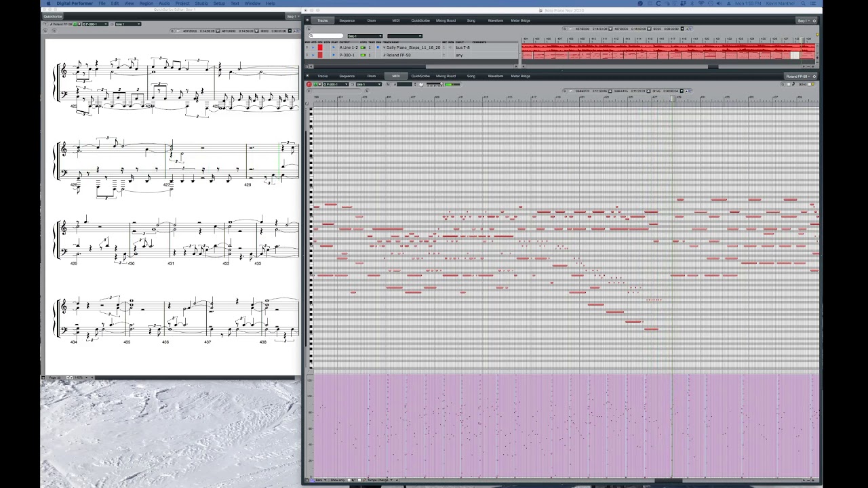The height and width of the screenshot is (488, 868).
Task: Select Song tab in lower MIDI panel
Action: tap(471, 76)
